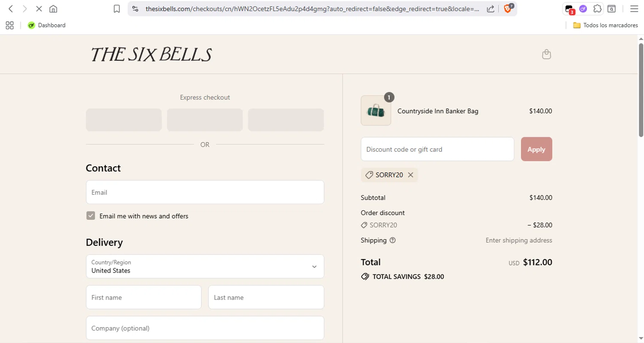The image size is (644, 343).
Task: Open the browser home page icon
Action: tap(53, 9)
